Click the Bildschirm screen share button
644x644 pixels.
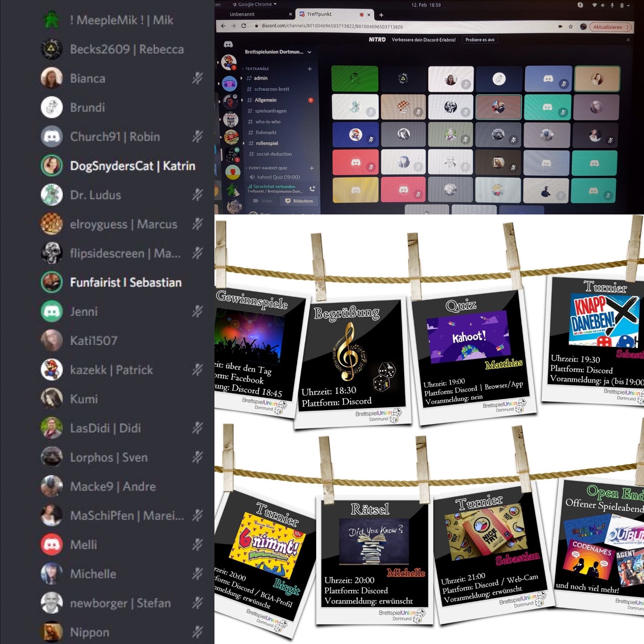[x=299, y=201]
